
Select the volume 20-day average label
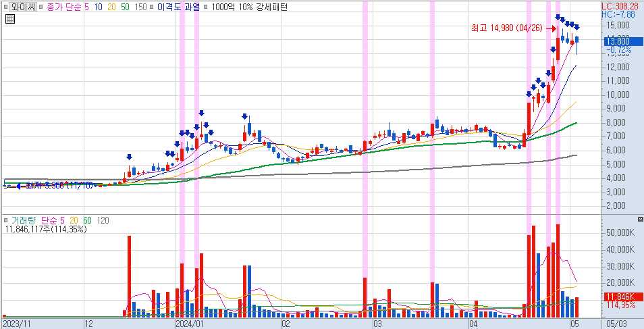tap(75, 221)
